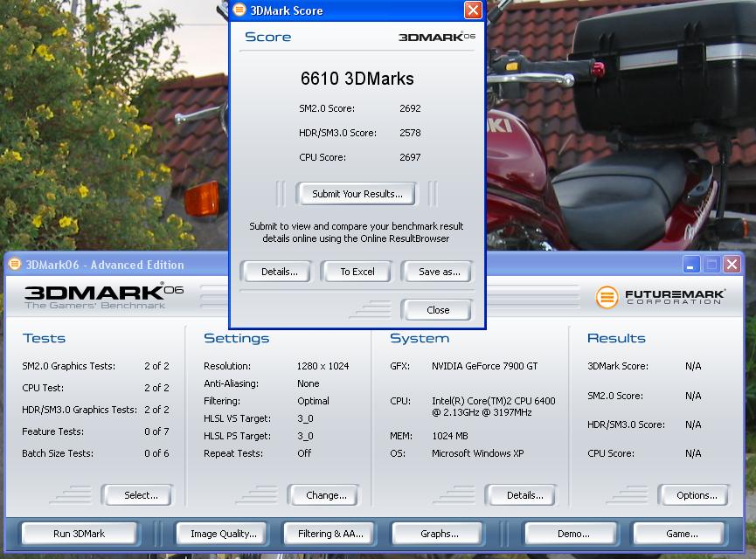This screenshot has height=559, width=756.
Task: Click the System section heading
Action: (420, 338)
